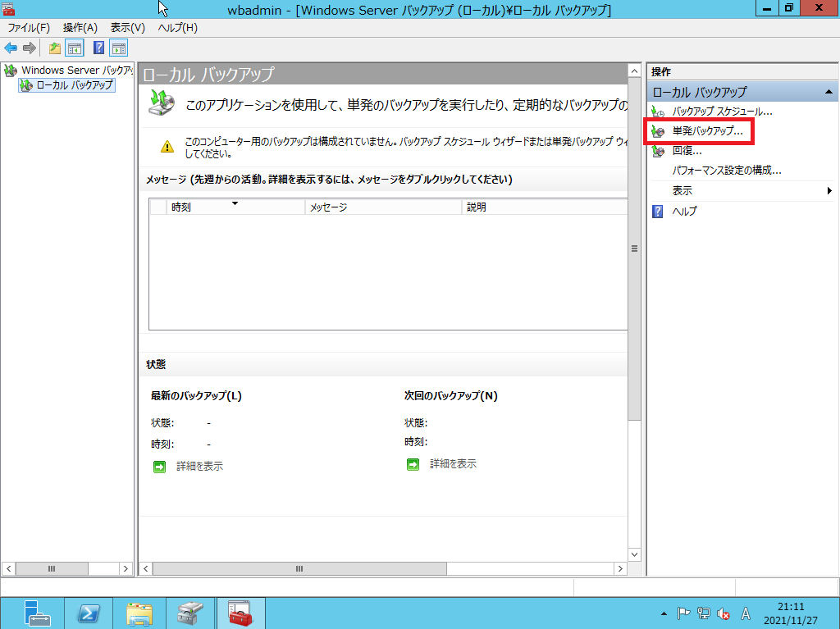The height and width of the screenshot is (629, 840).
Task: Click 単発バックアップ... action
Action: coord(708,130)
